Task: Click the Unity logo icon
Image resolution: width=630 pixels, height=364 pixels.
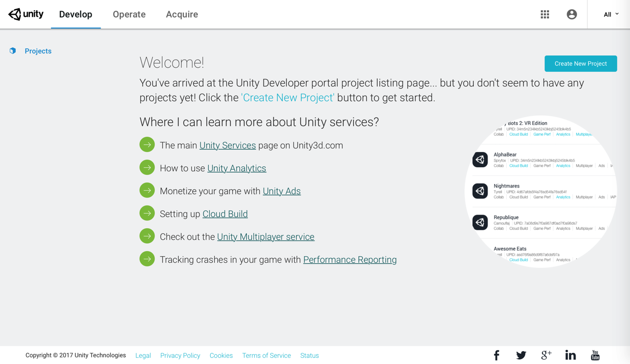Action: [15, 14]
